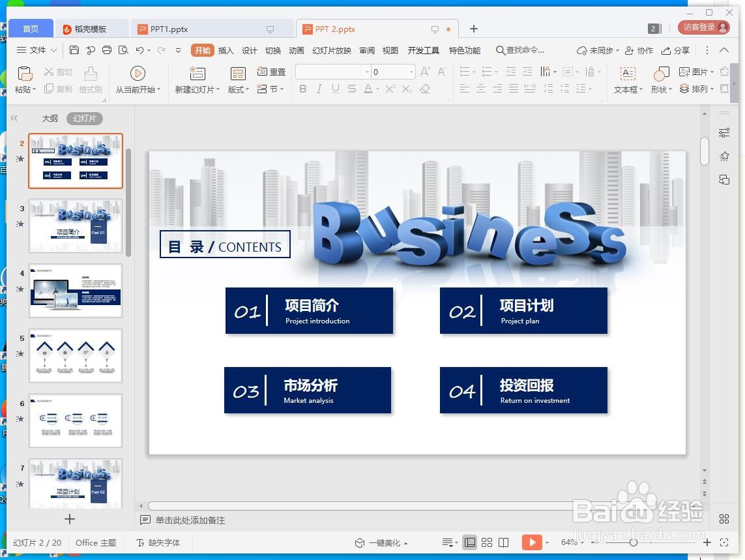This screenshot has height=560, width=745.
Task: Click the Share (分享) button
Action: pyautogui.click(x=675, y=50)
